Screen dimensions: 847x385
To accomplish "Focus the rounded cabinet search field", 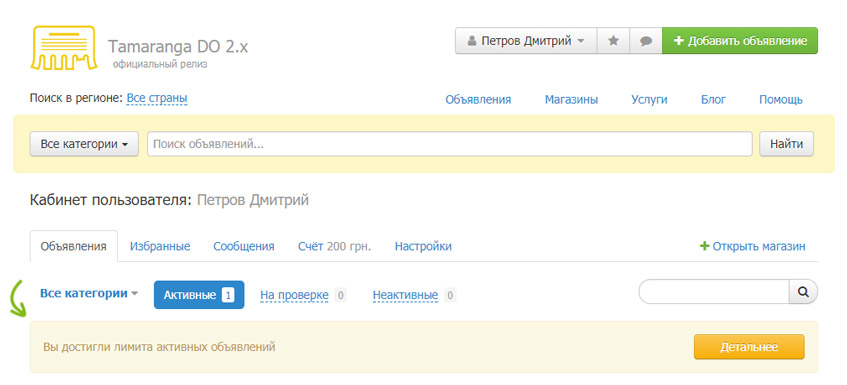I will coord(714,292).
